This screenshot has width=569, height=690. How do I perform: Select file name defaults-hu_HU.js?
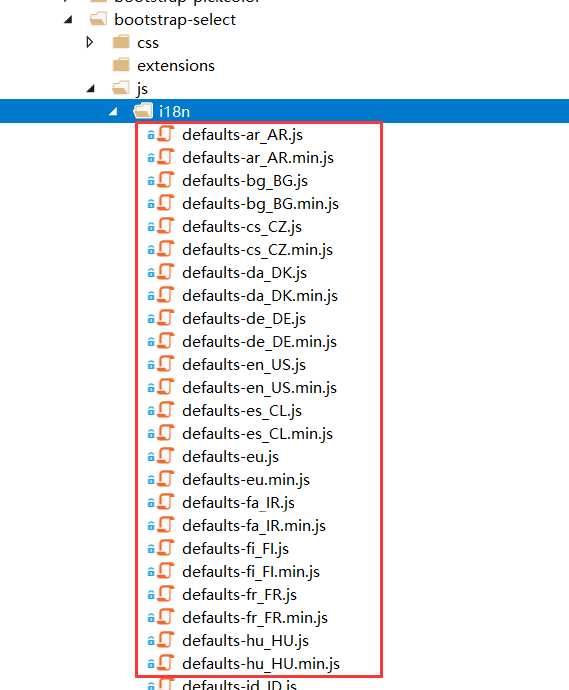tap(246, 641)
